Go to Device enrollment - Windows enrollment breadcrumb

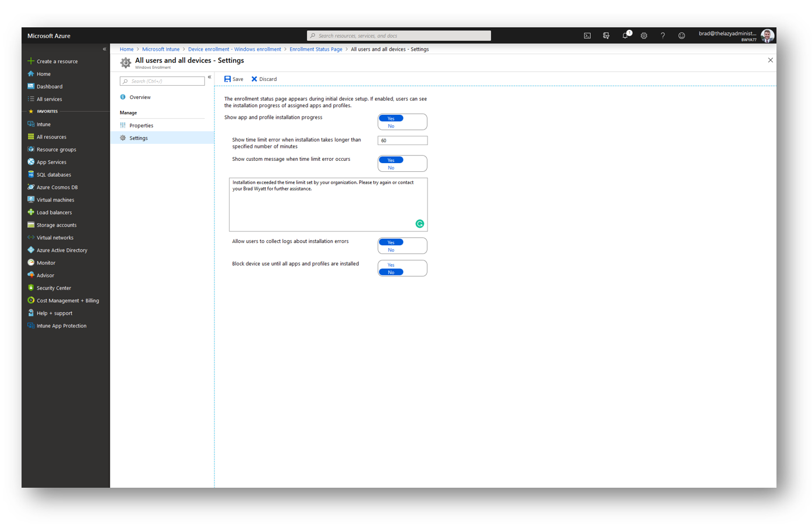point(234,50)
